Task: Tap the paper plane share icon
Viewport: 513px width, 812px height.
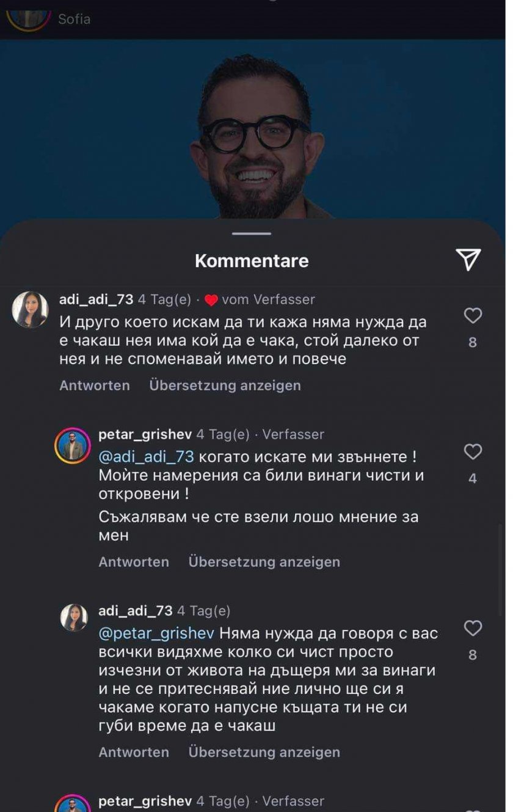Action: click(468, 260)
